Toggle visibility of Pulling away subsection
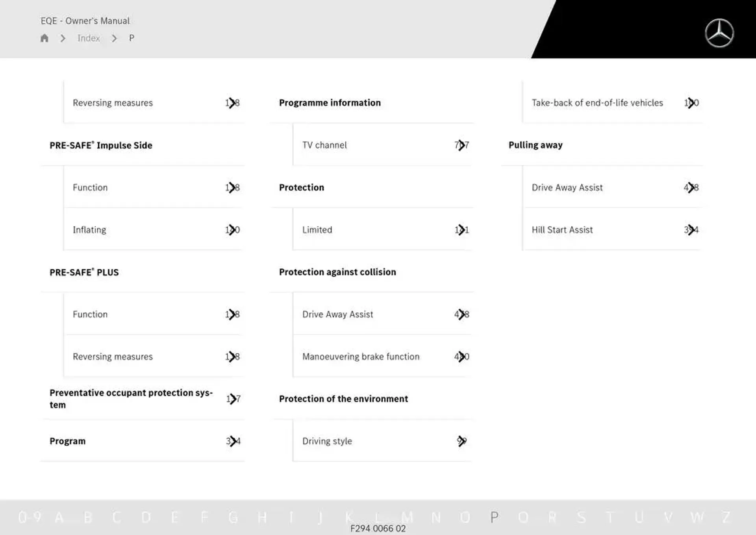Viewport: 756px width, 535px height. click(535, 145)
